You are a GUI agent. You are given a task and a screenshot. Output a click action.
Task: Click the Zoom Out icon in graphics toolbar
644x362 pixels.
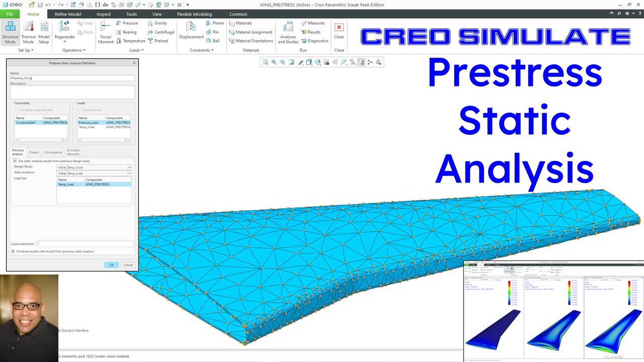point(283,62)
